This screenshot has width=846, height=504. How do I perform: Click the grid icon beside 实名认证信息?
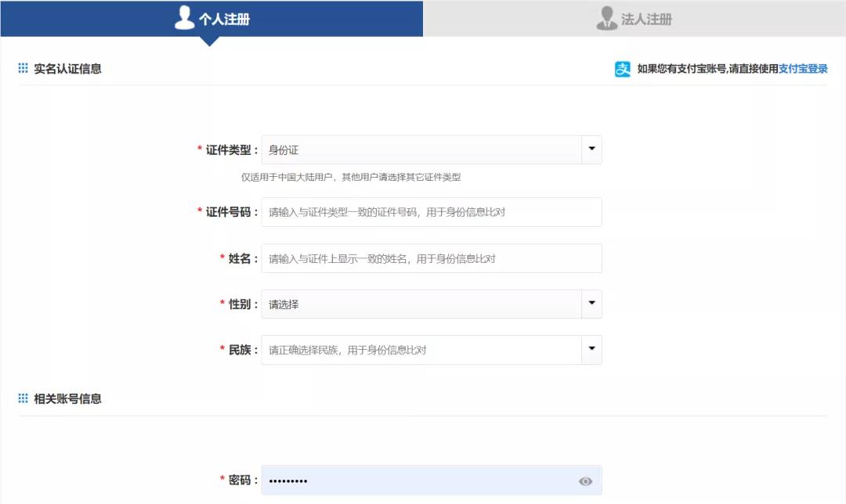pos(23,69)
